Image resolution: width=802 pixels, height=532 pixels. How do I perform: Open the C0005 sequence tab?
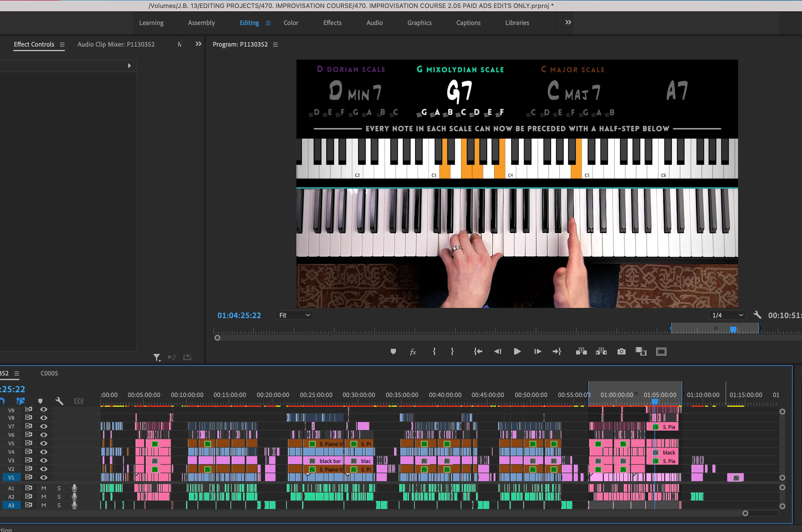click(x=49, y=373)
